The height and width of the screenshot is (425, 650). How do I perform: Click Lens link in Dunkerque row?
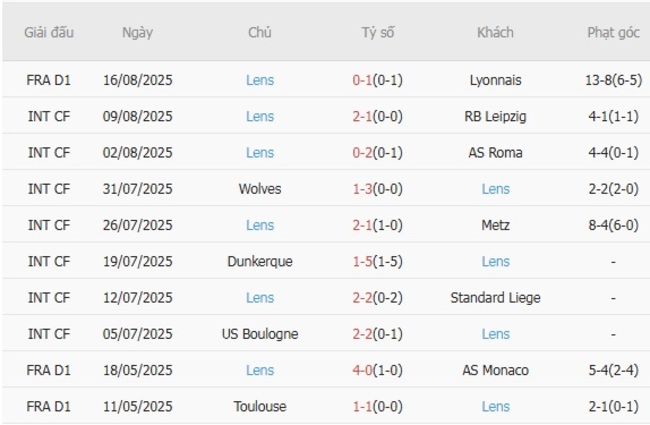495,261
